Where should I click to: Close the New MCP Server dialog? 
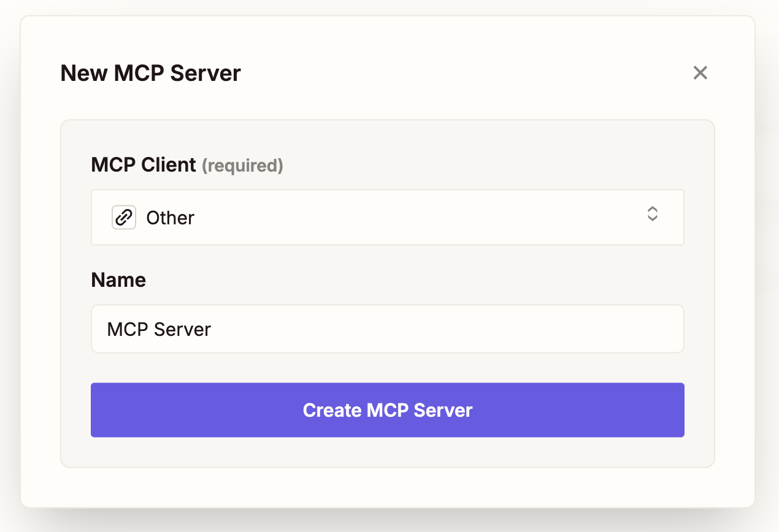(x=700, y=72)
